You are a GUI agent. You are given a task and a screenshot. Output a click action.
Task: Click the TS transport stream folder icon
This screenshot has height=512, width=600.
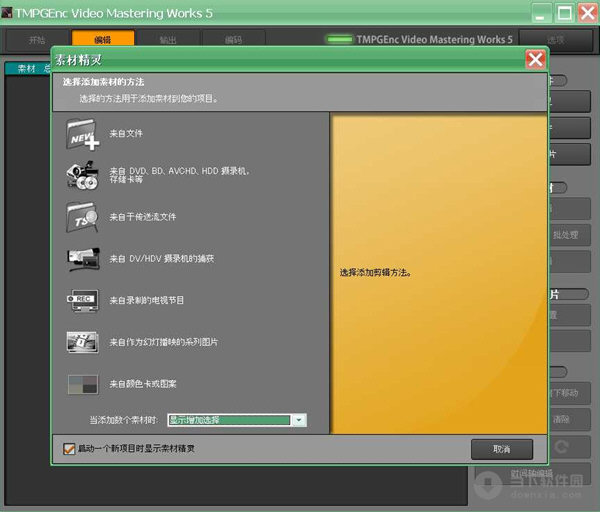point(83,217)
